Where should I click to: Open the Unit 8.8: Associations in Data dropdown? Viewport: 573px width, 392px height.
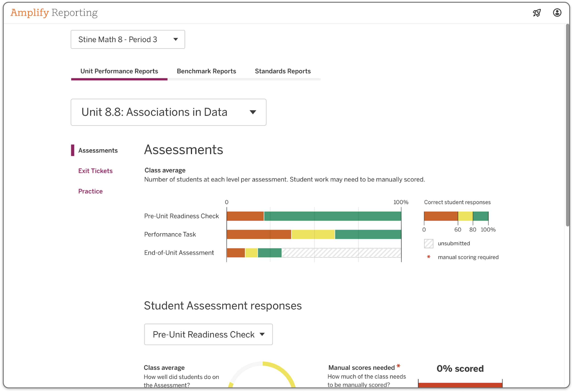(168, 112)
